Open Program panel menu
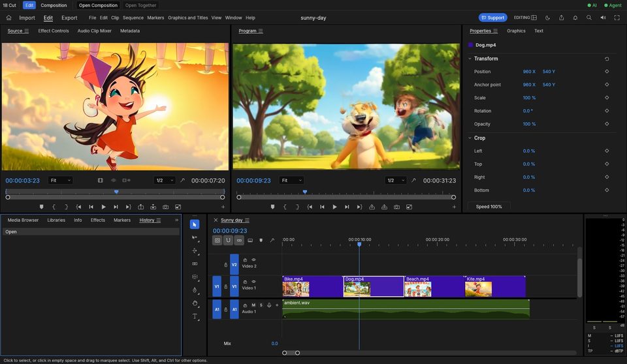627x364 pixels. 261,31
